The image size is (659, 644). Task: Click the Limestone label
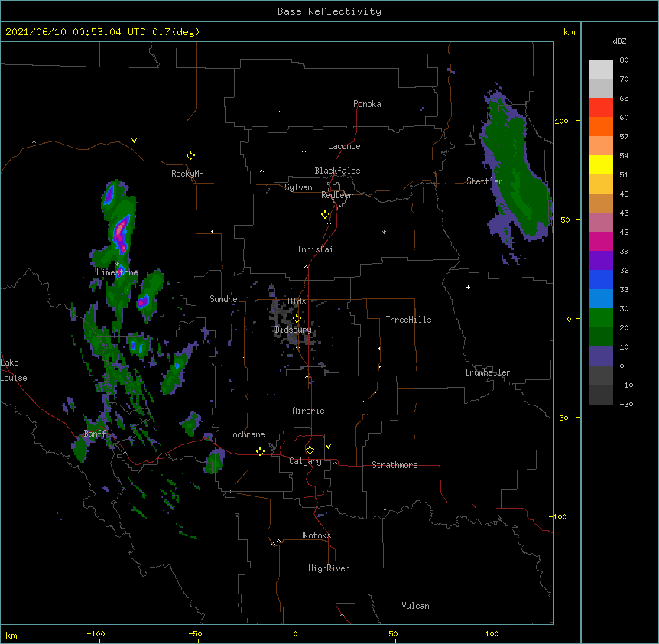point(117,272)
